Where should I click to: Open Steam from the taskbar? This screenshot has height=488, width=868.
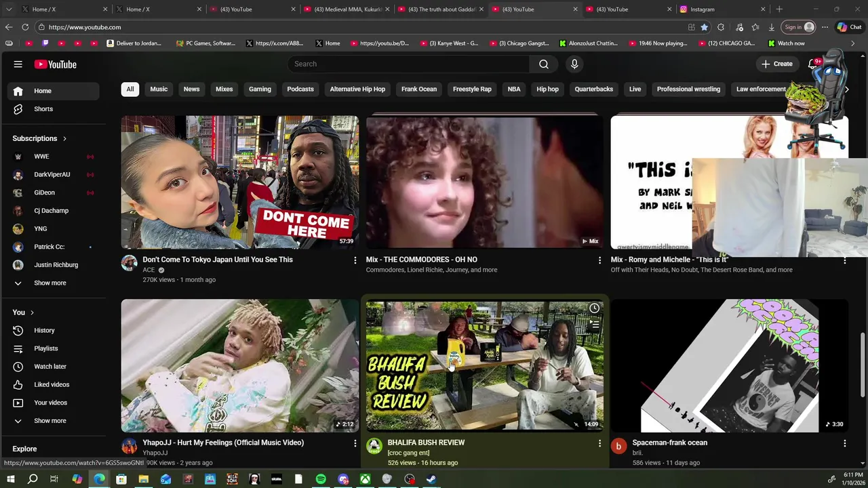point(431,479)
